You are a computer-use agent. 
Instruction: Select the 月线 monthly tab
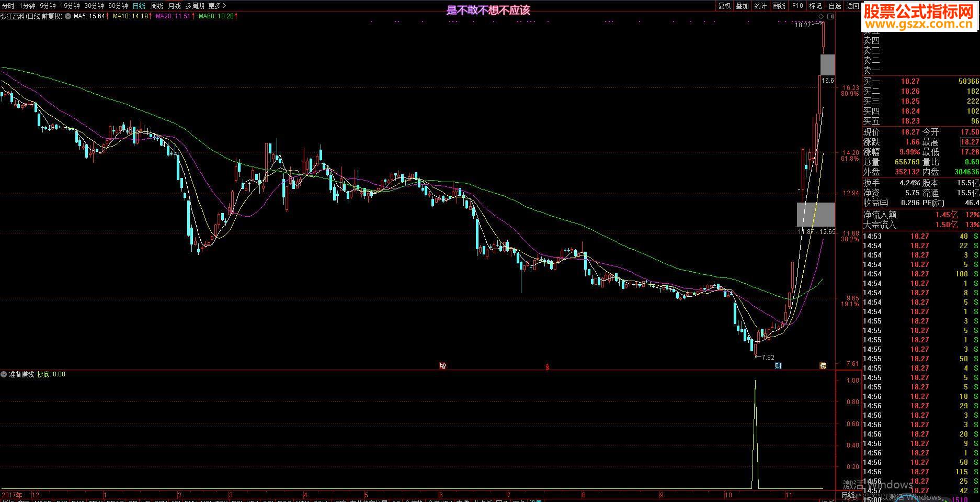pos(174,6)
